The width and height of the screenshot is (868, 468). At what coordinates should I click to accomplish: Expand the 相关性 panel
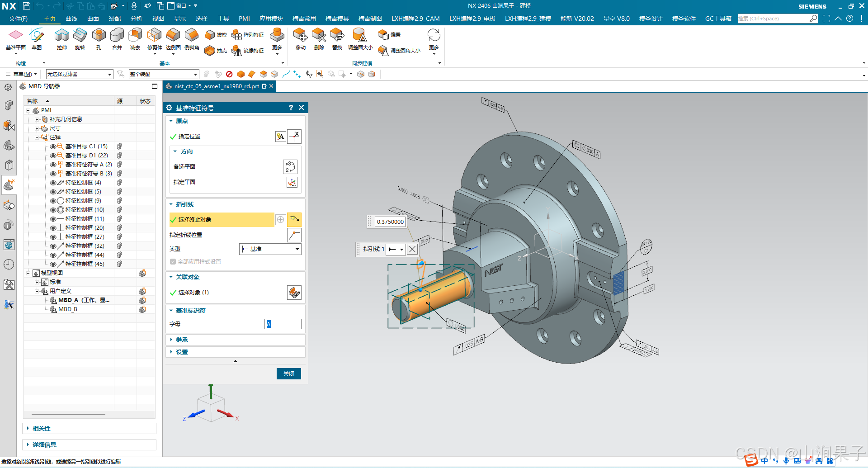[41, 429]
